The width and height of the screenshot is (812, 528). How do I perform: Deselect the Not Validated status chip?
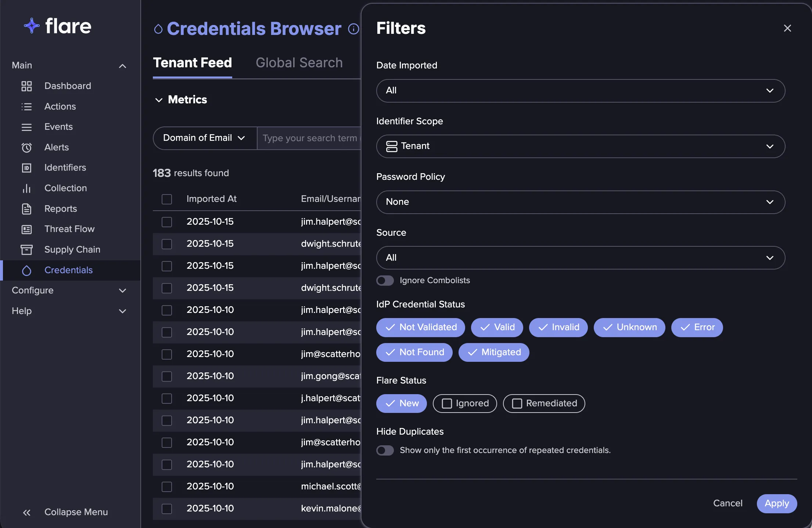point(420,327)
